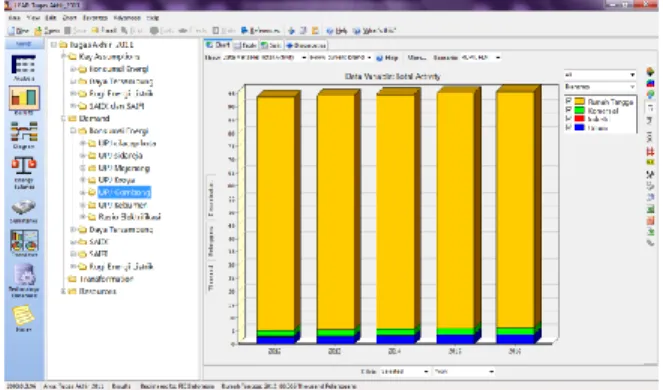Screen dimensions: 663x390
Task: Collapse the Tugas Akhir 2011 root node
Action: pos(54,44)
